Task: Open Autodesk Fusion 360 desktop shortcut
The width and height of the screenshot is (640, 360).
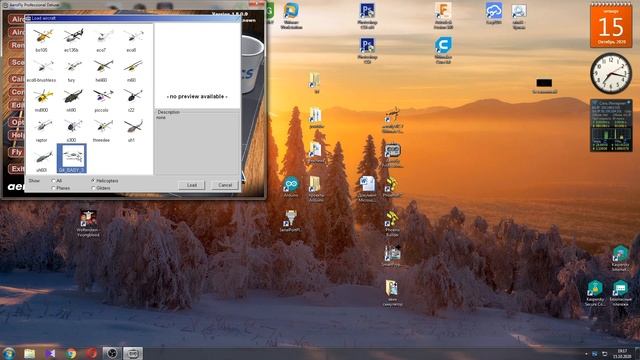Action: [443, 16]
